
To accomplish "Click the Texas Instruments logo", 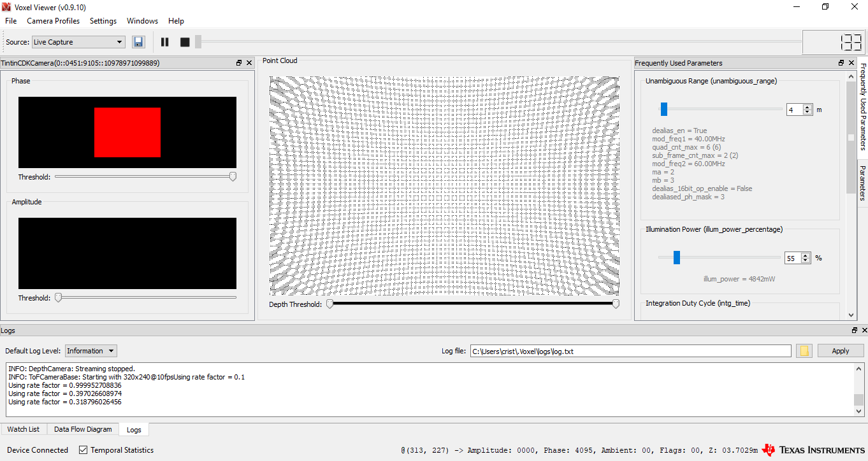I will (x=813, y=450).
